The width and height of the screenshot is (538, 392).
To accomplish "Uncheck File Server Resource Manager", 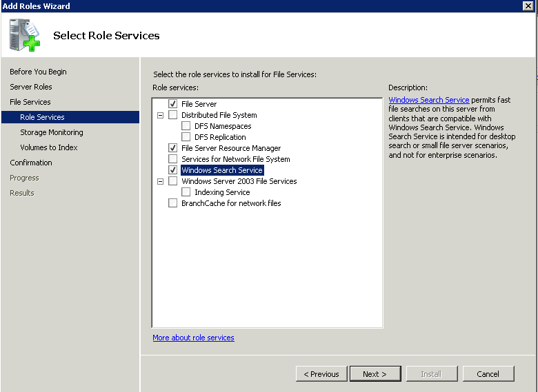I will (x=173, y=147).
